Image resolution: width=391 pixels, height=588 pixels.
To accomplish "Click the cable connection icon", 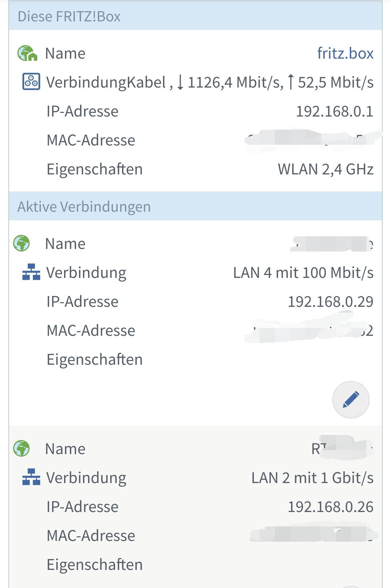I will coord(31,82).
